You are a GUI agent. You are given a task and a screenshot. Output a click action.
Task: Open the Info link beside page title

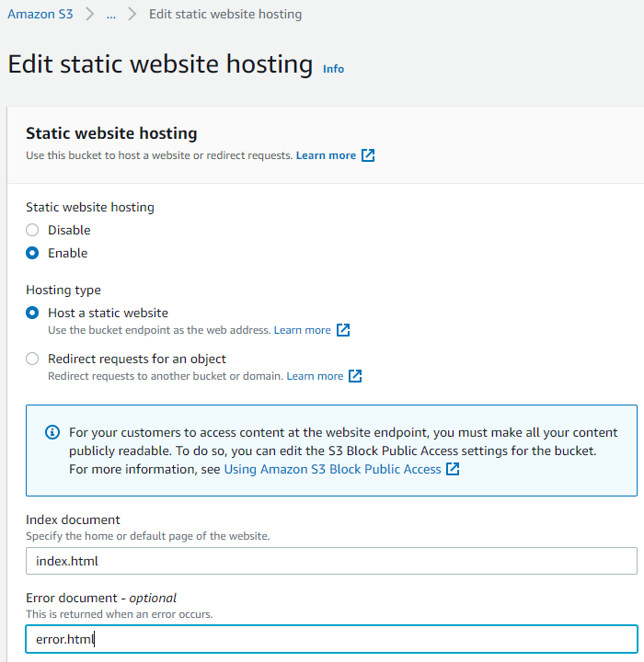[333, 69]
